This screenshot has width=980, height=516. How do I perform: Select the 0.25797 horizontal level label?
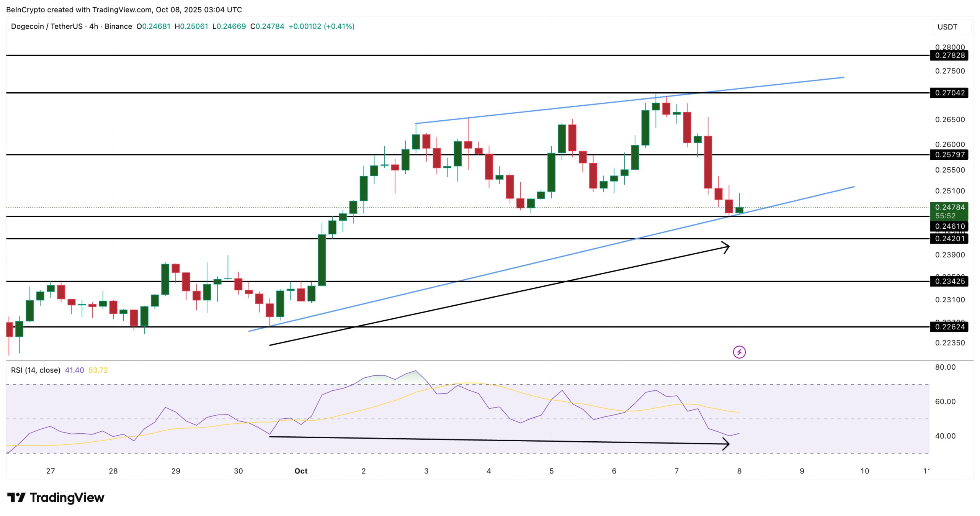949,155
